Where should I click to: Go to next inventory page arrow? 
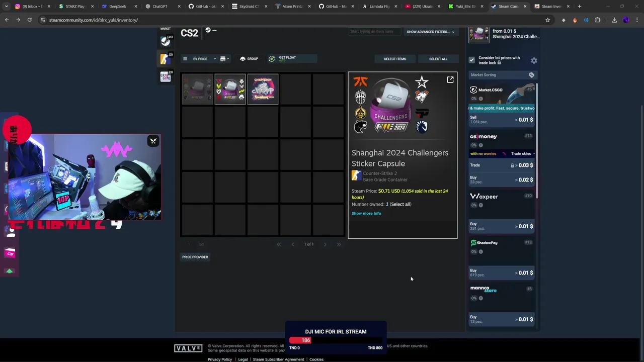click(x=325, y=244)
